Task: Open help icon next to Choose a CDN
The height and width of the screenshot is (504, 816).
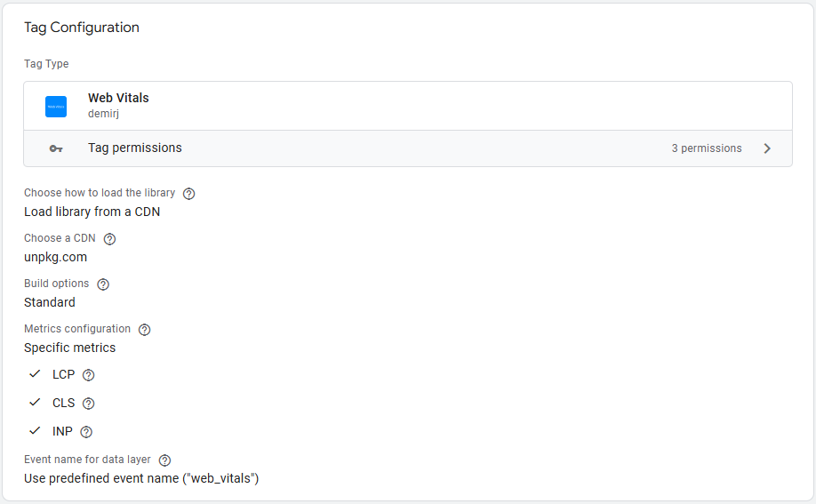Action: (x=109, y=239)
